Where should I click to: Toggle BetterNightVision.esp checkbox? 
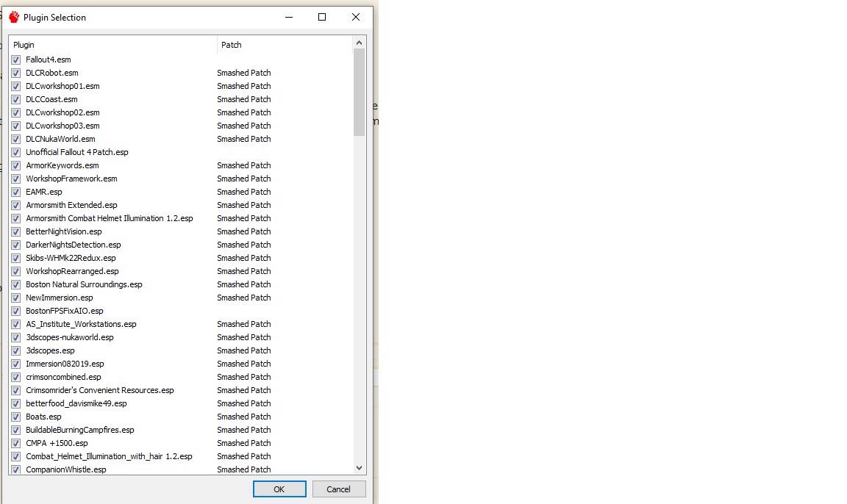15,231
